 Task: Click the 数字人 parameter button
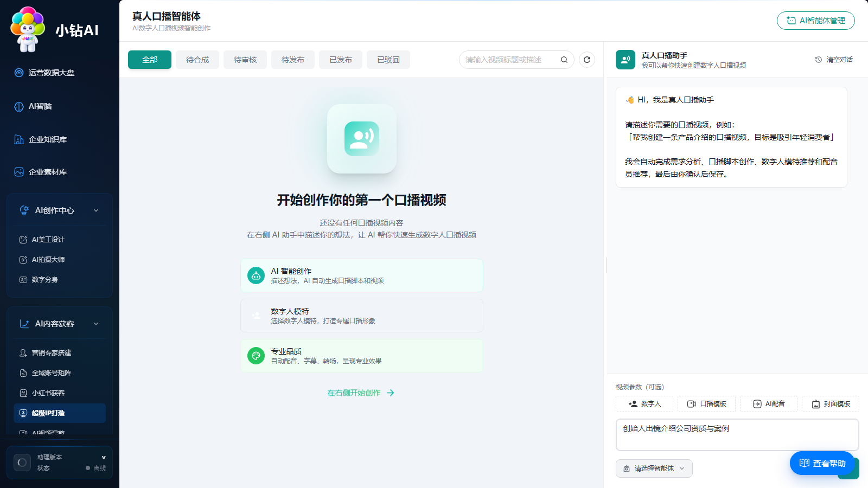[x=644, y=404]
